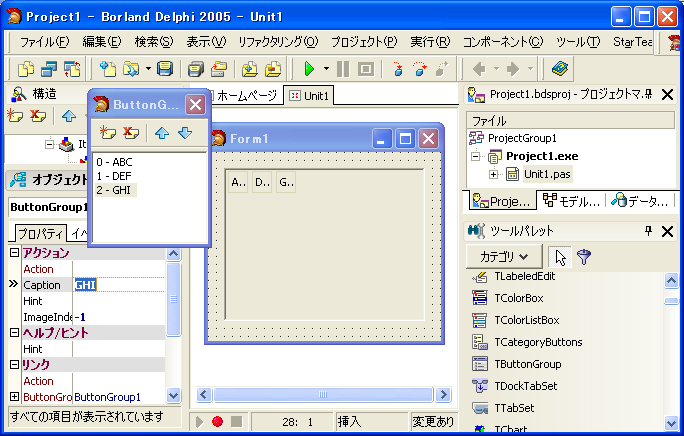
Task: Click the Open file folder icon
Action: pos(130,69)
